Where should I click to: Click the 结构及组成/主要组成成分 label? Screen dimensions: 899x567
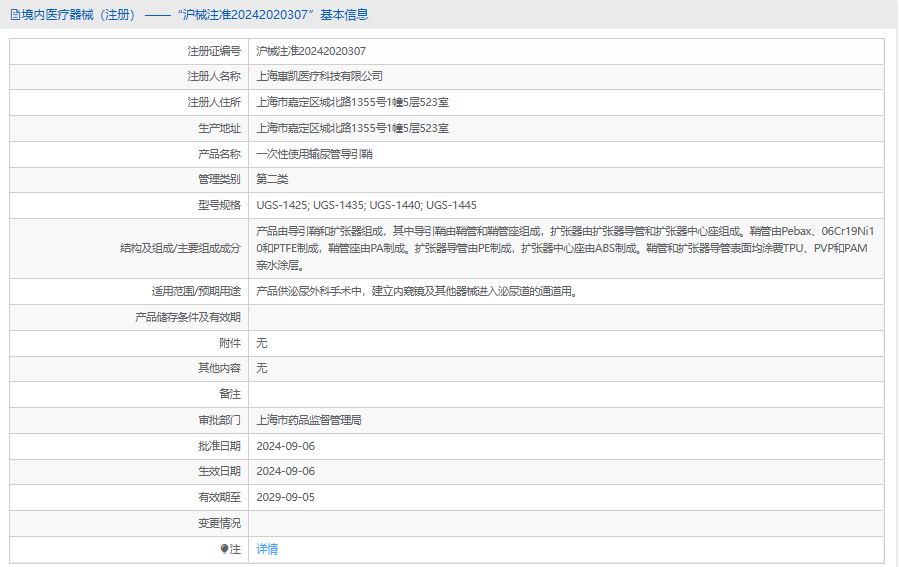click(x=180, y=248)
